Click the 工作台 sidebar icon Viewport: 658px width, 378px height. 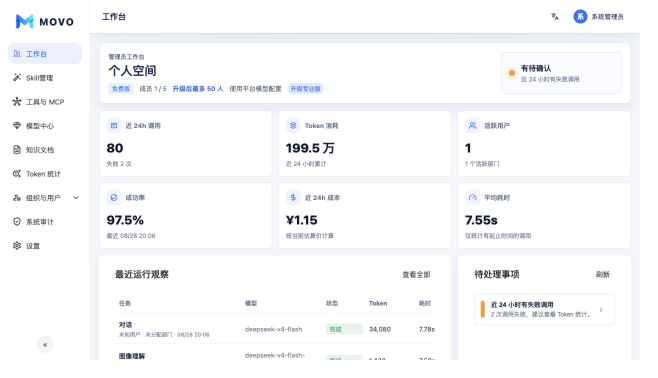pos(17,54)
